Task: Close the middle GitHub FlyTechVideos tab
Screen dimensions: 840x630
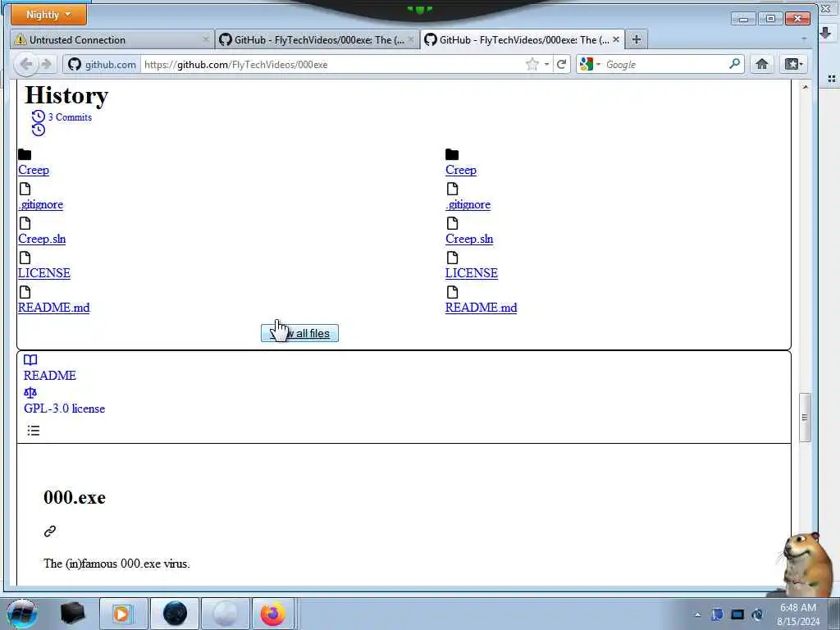Action: coord(411,39)
